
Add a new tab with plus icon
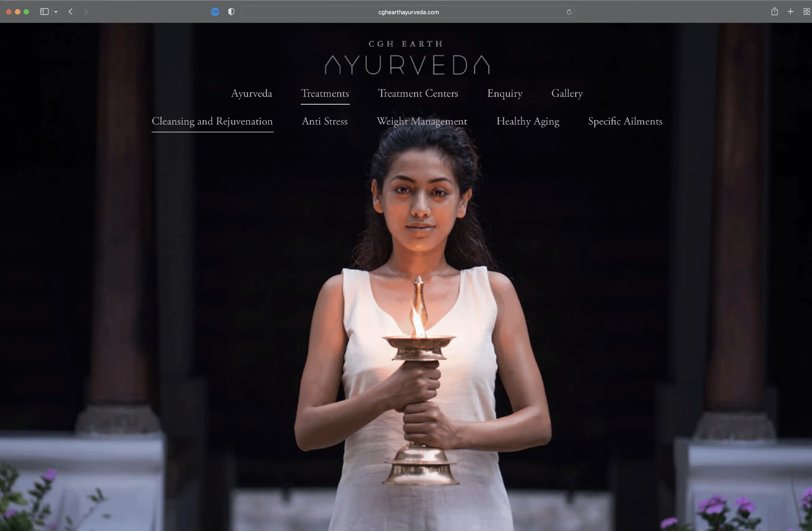790,12
